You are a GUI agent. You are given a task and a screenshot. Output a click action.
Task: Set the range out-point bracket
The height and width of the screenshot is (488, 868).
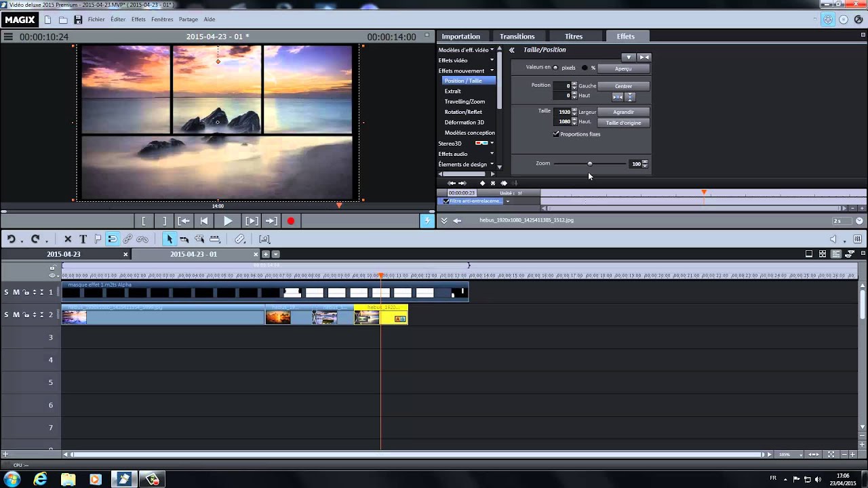tap(163, 221)
